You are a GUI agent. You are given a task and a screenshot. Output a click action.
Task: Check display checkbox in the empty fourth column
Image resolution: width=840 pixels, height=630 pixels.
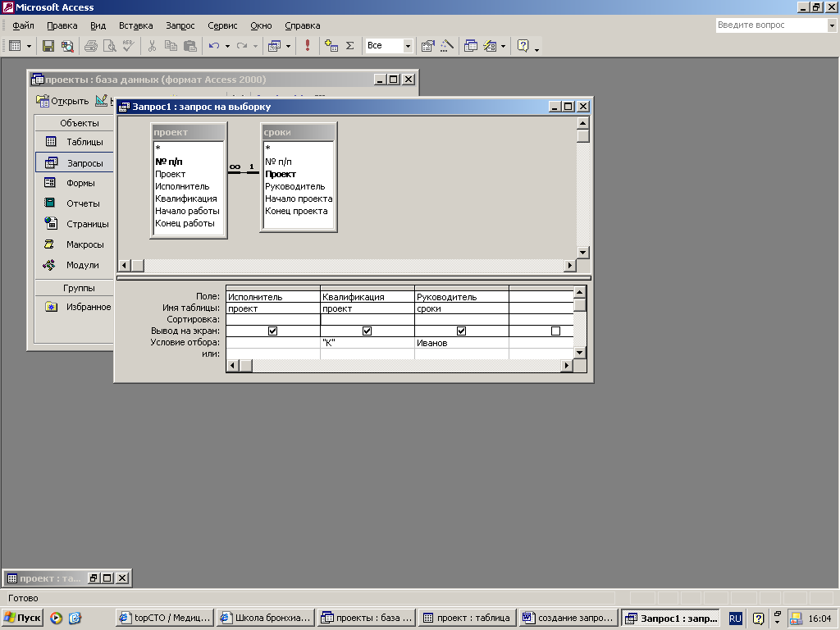(555, 331)
